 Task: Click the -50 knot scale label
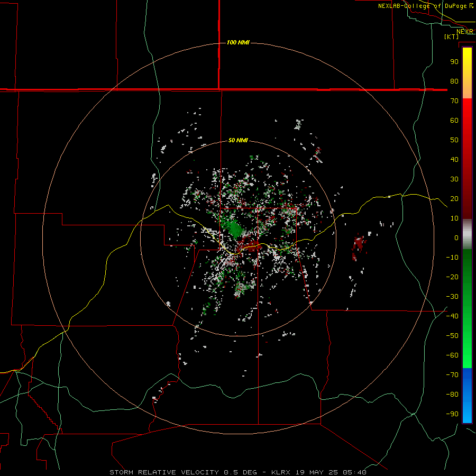click(x=452, y=335)
